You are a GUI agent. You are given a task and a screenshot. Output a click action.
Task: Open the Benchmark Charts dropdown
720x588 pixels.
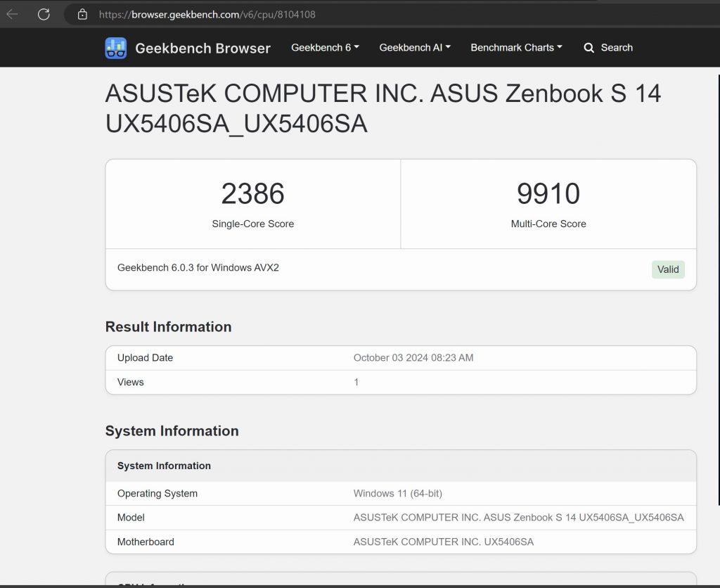516,47
